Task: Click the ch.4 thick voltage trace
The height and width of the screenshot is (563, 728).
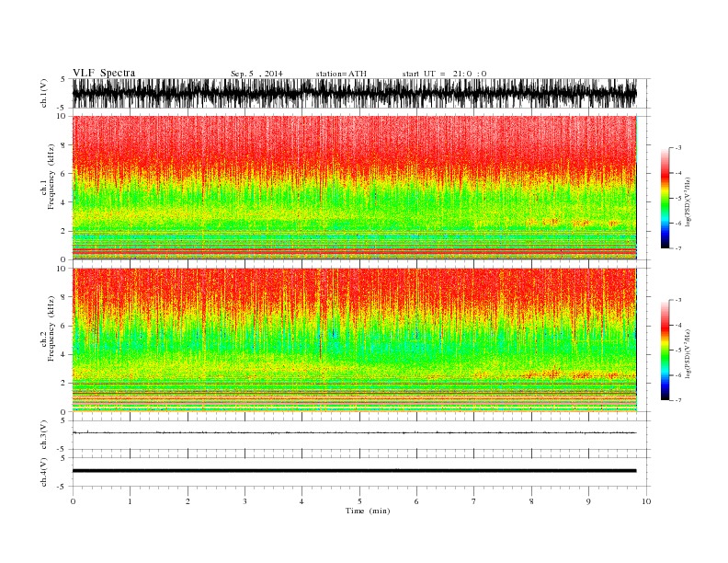Action: click(x=354, y=471)
